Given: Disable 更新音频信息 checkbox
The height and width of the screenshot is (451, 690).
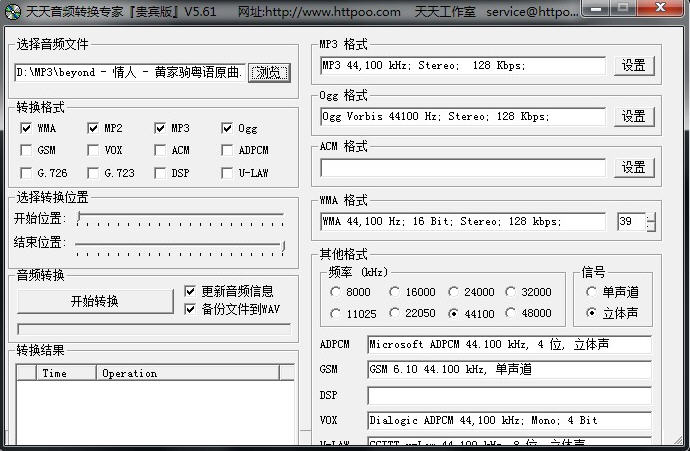Looking at the screenshot, I should pyautogui.click(x=191, y=291).
